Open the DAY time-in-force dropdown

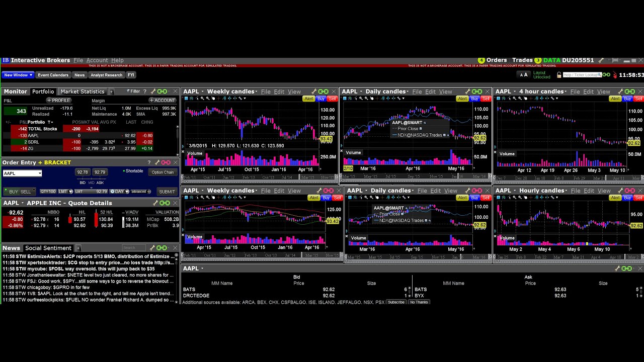click(x=119, y=192)
